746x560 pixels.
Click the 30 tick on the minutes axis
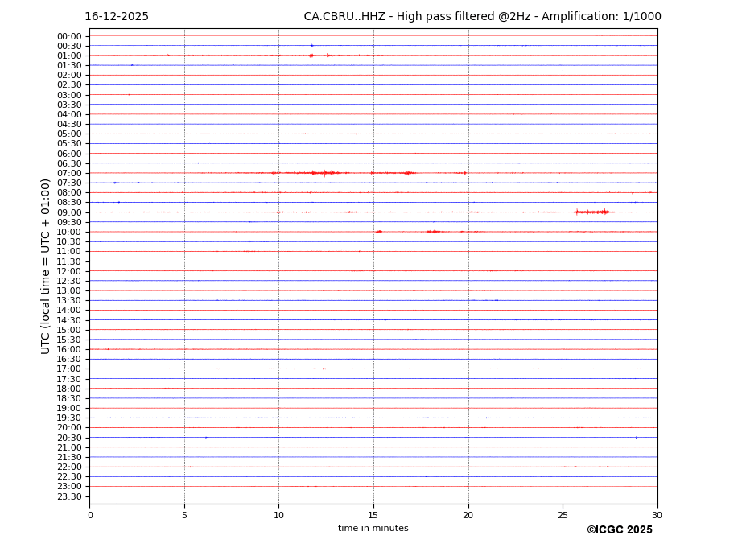click(x=657, y=516)
